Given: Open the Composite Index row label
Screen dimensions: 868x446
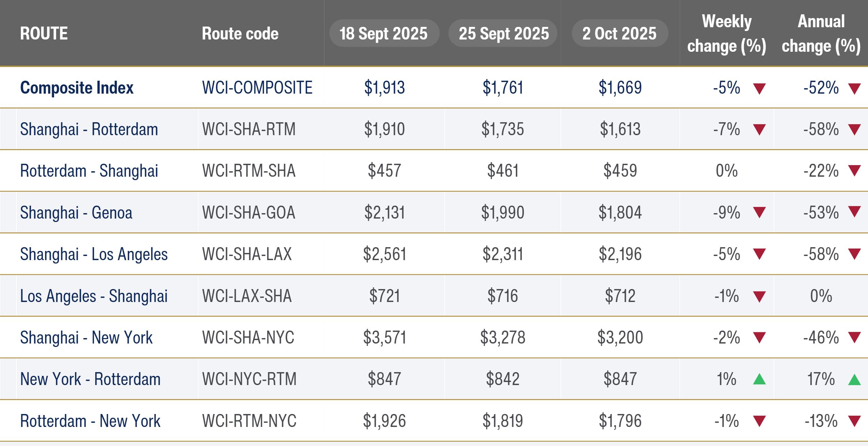Looking at the screenshot, I should coord(77,88).
